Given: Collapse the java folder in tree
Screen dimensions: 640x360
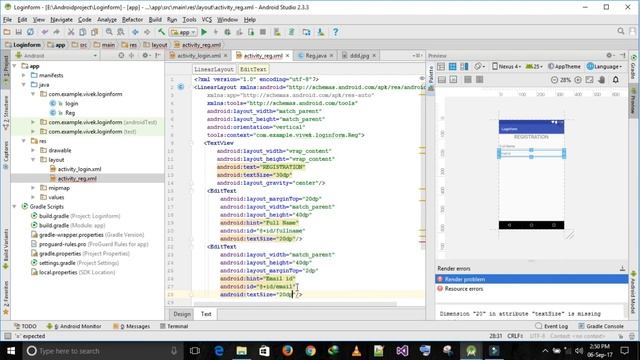Looking at the screenshot, I should (24, 85).
